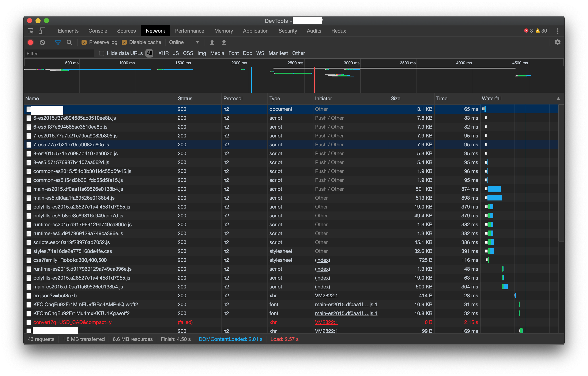The image size is (588, 376).
Task: Open the Performance tab
Action: tap(189, 31)
